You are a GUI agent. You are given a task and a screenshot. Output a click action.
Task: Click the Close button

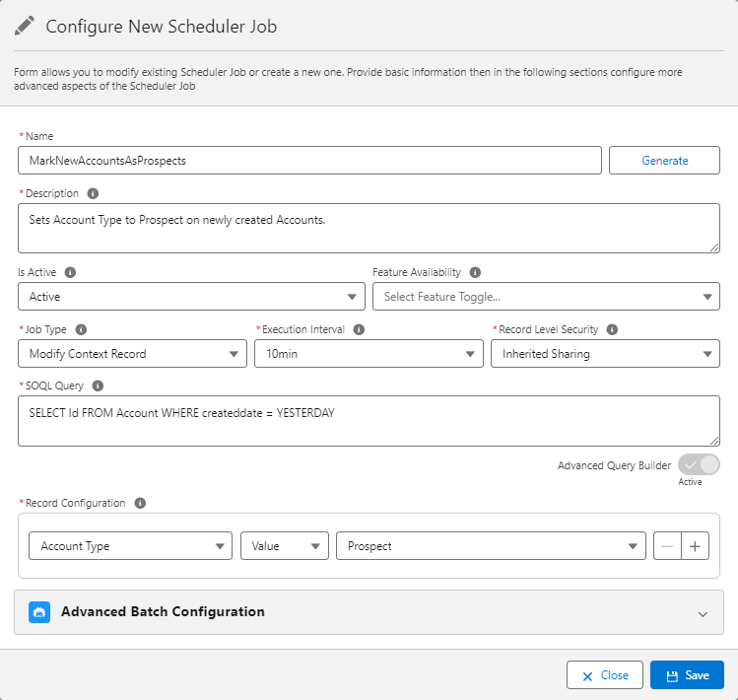click(x=605, y=675)
